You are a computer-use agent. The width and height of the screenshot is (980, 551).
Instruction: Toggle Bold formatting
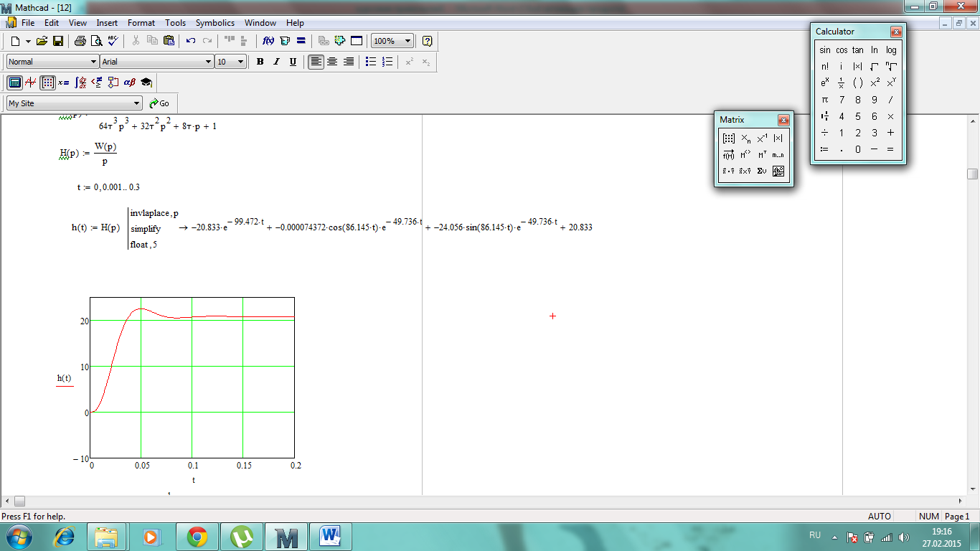click(x=260, y=62)
